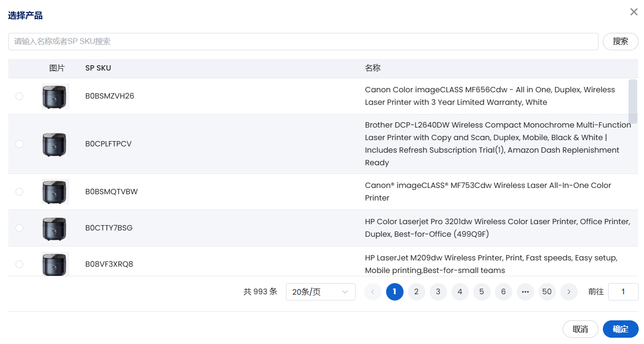Click the Canon imageCLASS MF753Cdw product name

[488, 192]
